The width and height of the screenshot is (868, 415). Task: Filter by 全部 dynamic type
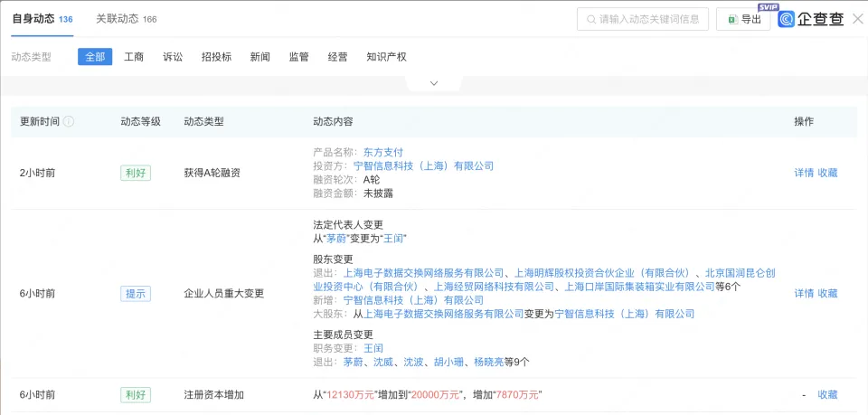[x=95, y=57]
